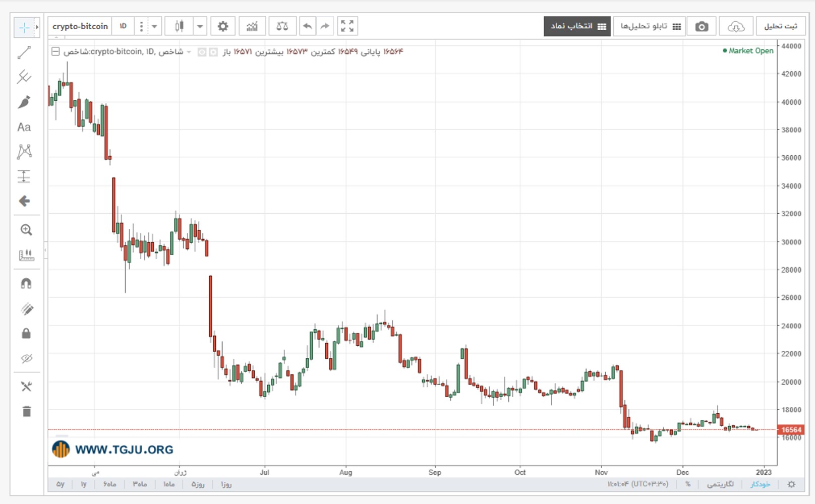This screenshot has height=504, width=815.
Task: Click the ثبت تحلیل submit analysis button
Action: [x=781, y=26]
